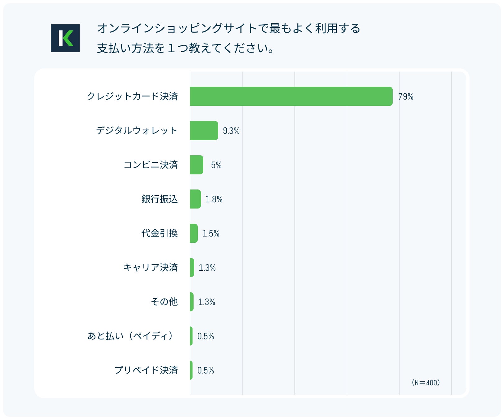Viewport: 504px width, 420px height.
Task: Click the 銀行振込 category label
Action: pyautogui.click(x=160, y=199)
